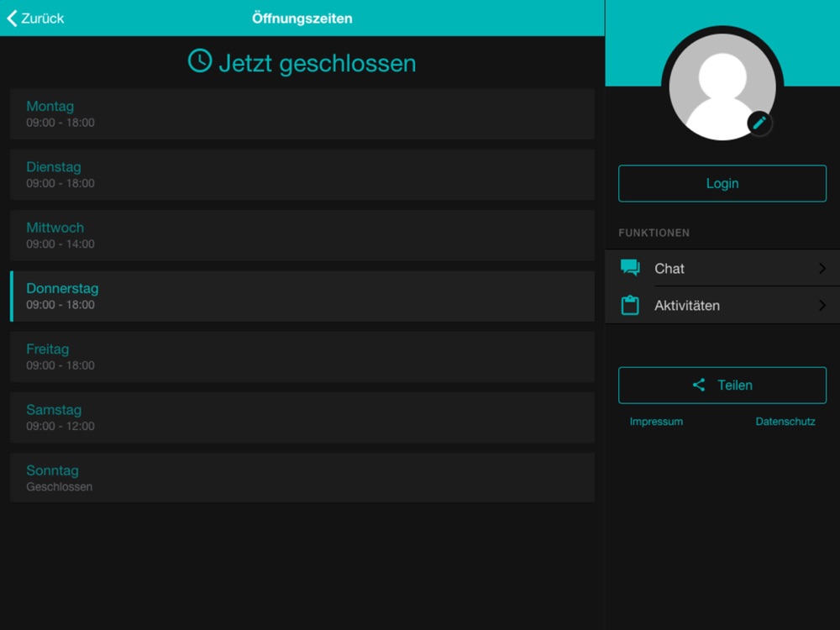Select the Samstag 09:00 - 12:00 row
The width and height of the screenshot is (840, 630).
(x=302, y=417)
